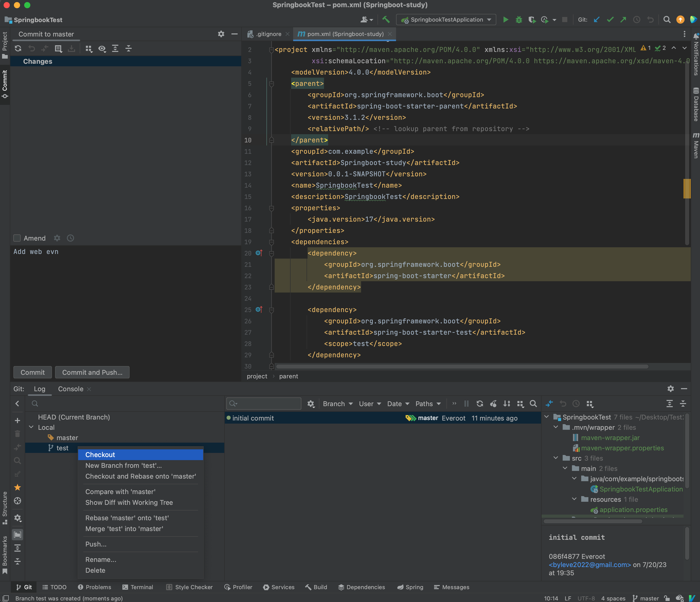Click Cherry-pick icon in Git log toolbar
This screenshot has width=700, height=602.
pyautogui.click(x=493, y=404)
